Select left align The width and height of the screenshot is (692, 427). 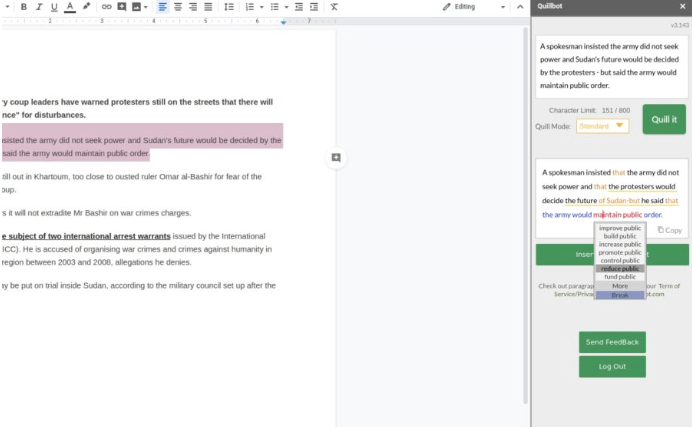162,7
